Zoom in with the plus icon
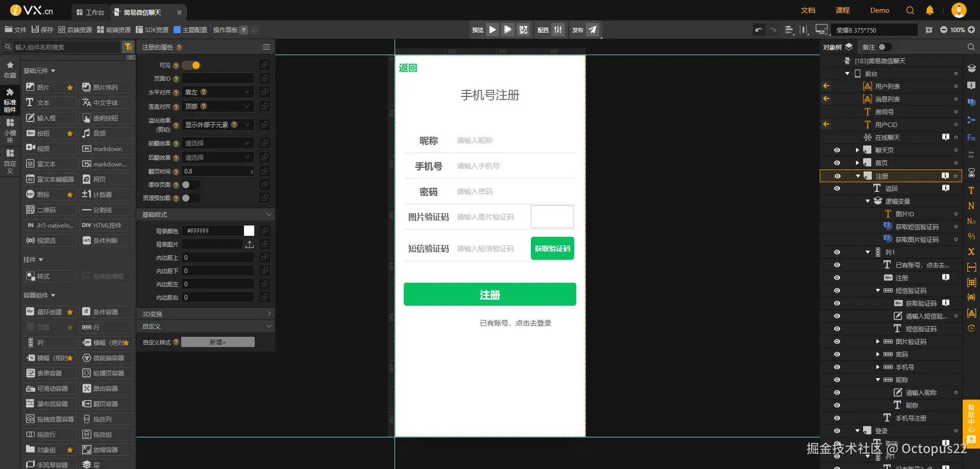This screenshot has height=469, width=980. 971,30
